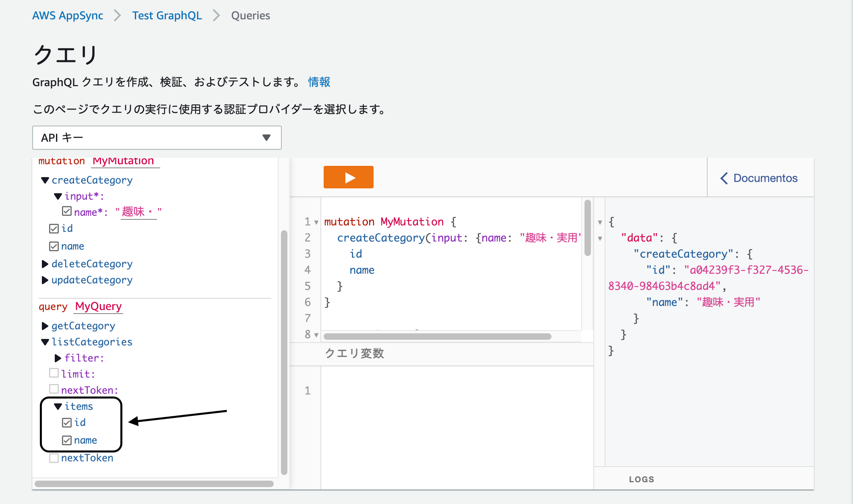Viewport: 855px width, 504px height.
Task: Open the Documentos panel chevron
Action: 724,178
